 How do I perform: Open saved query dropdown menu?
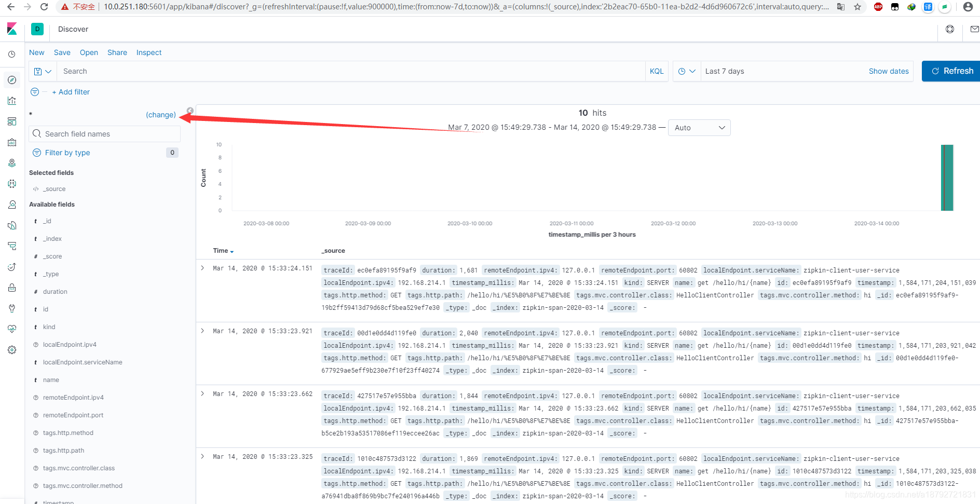click(43, 71)
